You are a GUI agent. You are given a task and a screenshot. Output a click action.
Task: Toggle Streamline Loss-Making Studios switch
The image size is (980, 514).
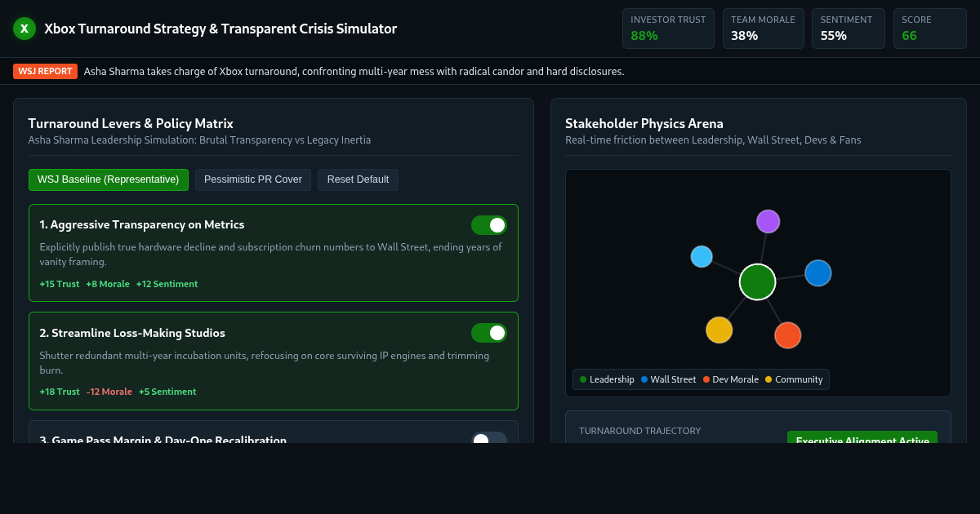pos(489,333)
